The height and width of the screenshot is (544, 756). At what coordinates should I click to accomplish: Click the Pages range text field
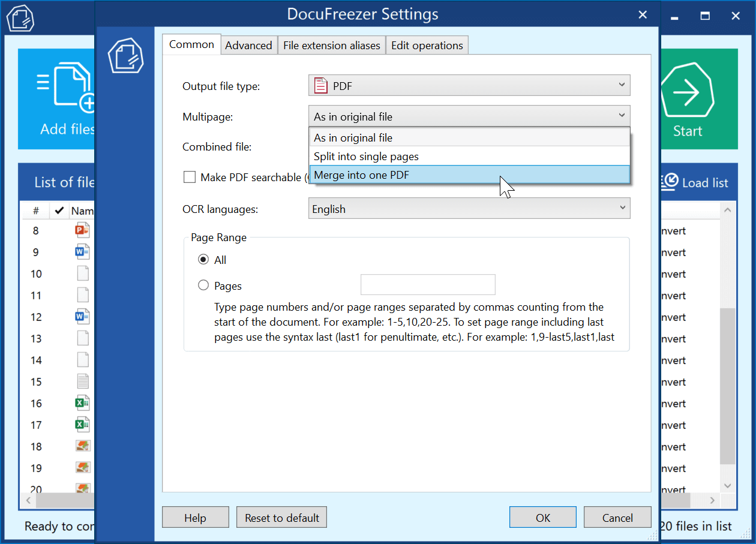tap(427, 285)
